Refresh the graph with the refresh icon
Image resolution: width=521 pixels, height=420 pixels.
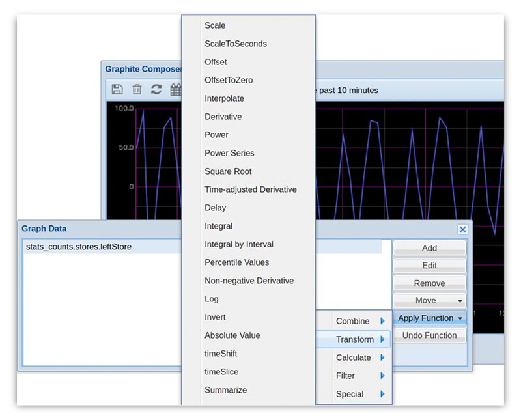[x=156, y=90]
